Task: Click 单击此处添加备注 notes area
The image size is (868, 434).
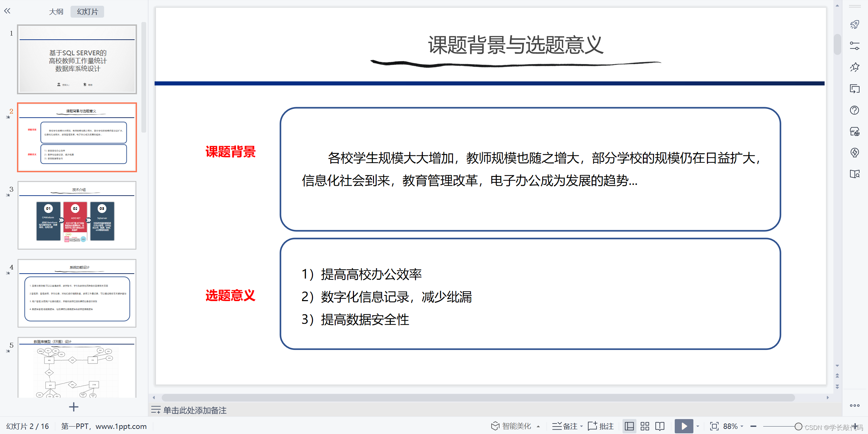Action: click(195, 410)
